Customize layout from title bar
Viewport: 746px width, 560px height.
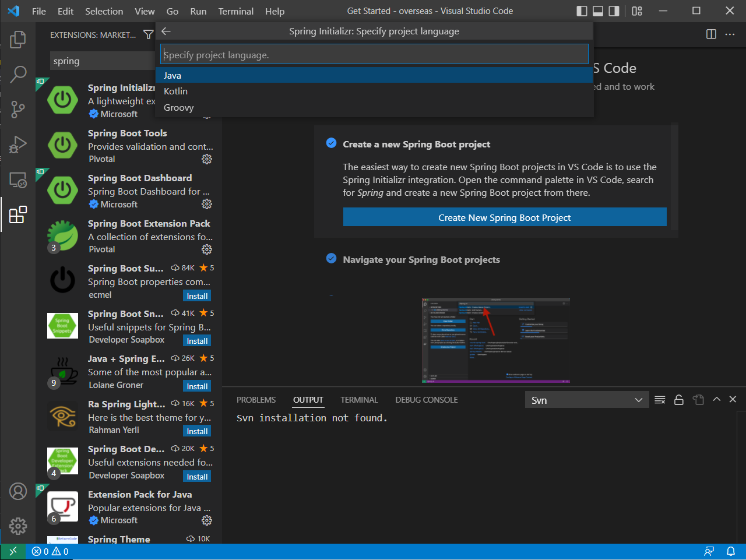pos(637,11)
